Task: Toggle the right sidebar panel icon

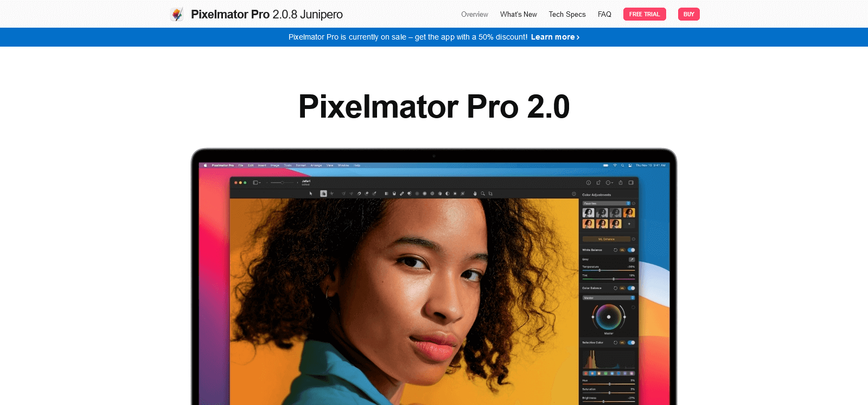Action: [631, 183]
